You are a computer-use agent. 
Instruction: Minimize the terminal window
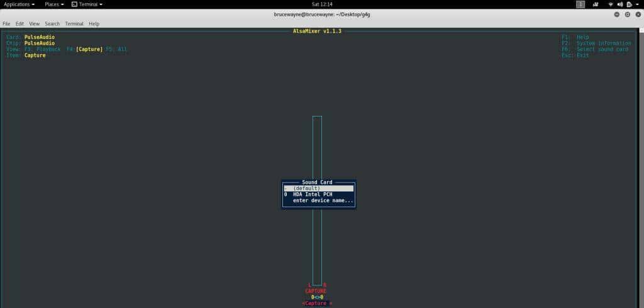pos(617,14)
